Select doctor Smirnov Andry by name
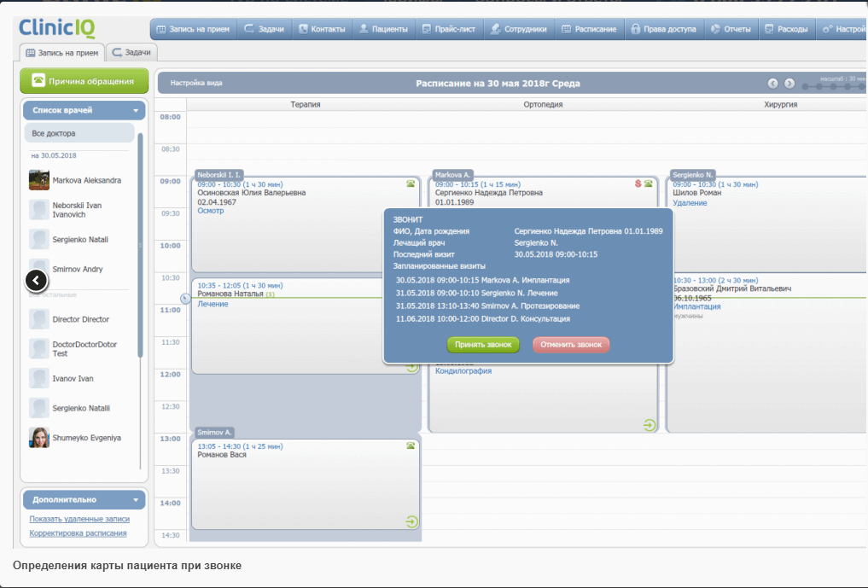The width and height of the screenshot is (868, 588). tap(78, 269)
